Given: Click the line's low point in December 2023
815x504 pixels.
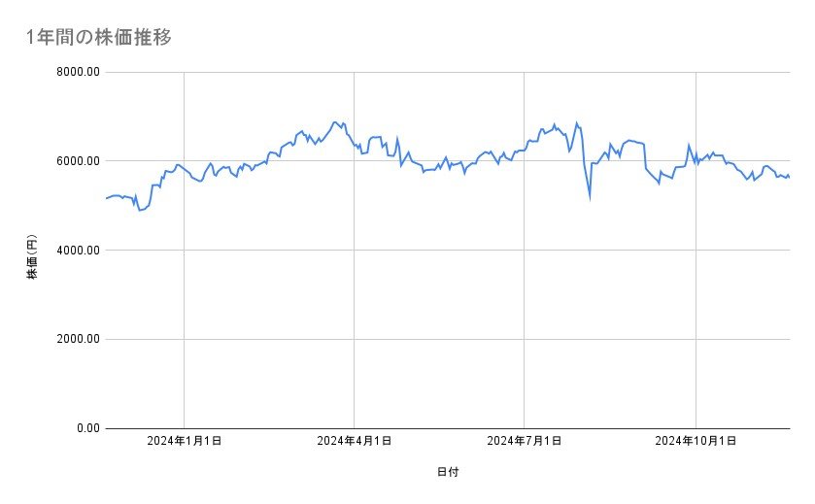Looking at the screenshot, I should click(140, 210).
